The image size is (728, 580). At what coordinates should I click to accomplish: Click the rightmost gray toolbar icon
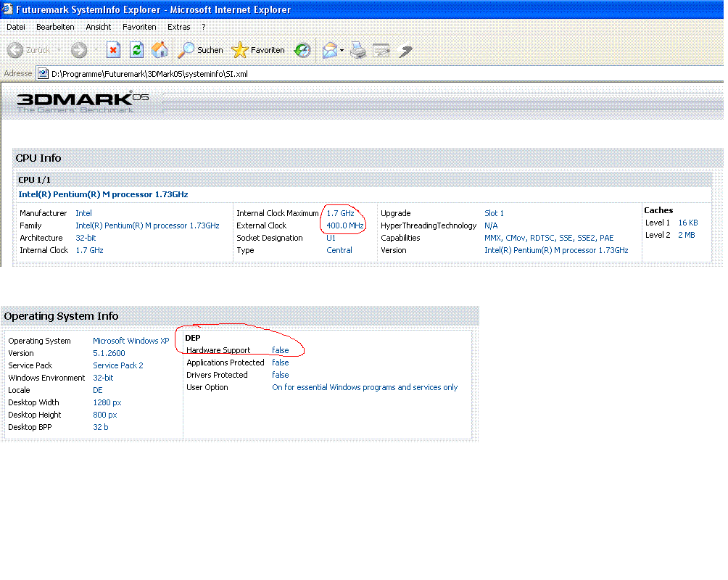(x=405, y=50)
